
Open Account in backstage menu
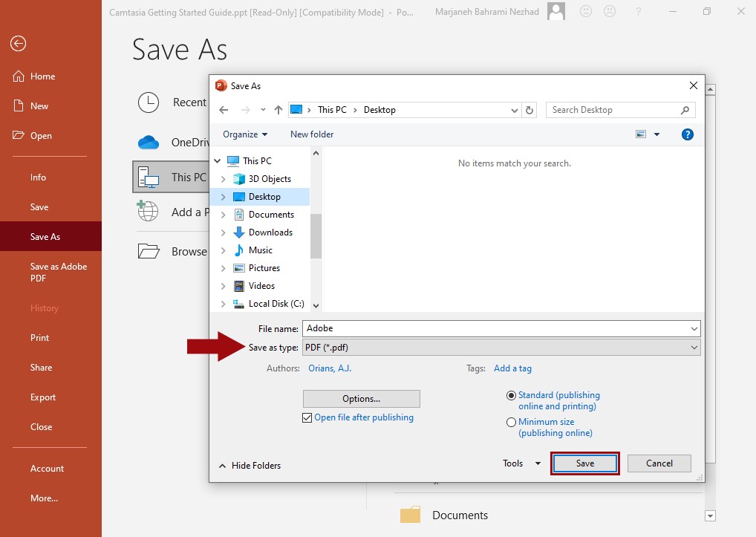47,469
